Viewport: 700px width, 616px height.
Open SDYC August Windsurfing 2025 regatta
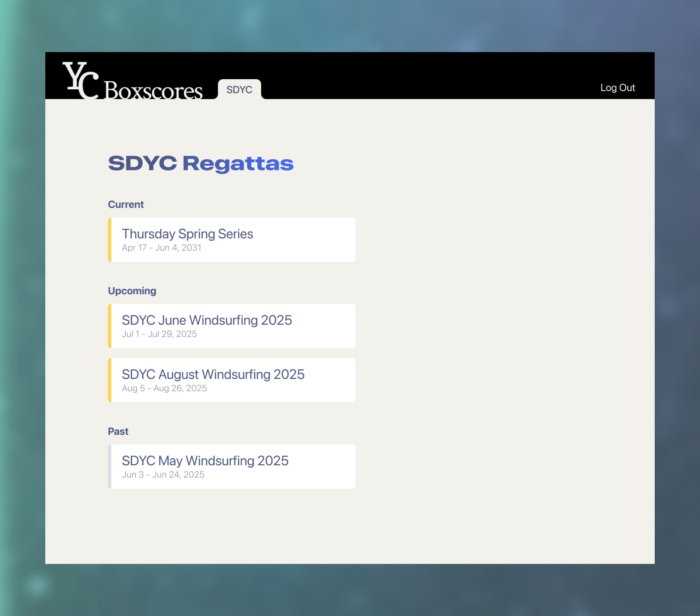(x=213, y=374)
